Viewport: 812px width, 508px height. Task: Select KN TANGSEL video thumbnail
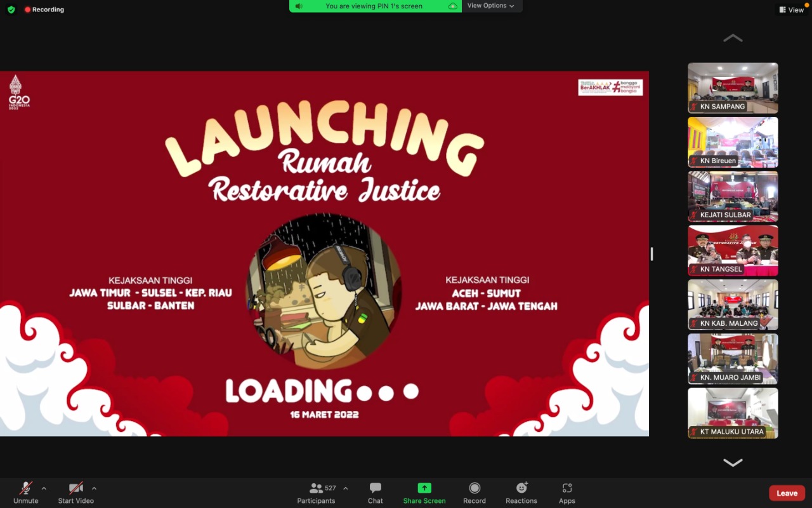pyautogui.click(x=733, y=250)
